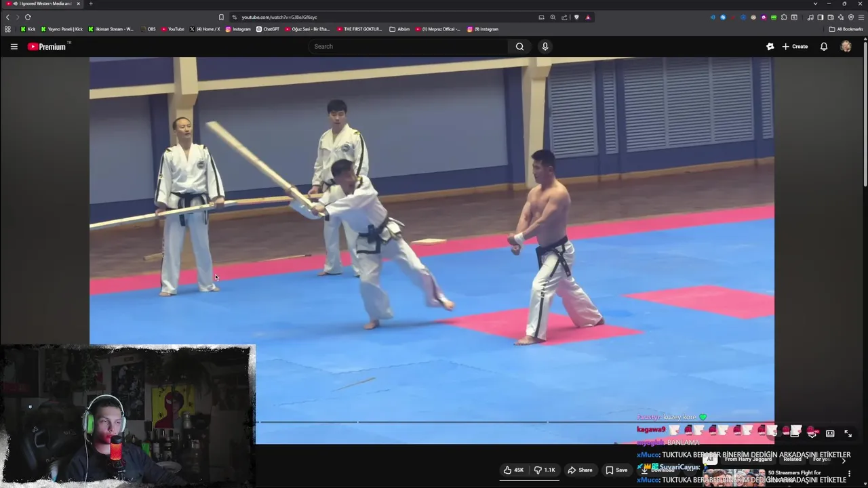Screen dimensions: 868x488
Task: Select the From Harry Jaggard chip
Action: [x=748, y=460]
